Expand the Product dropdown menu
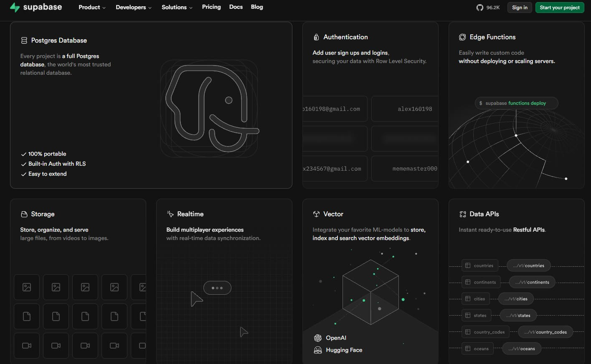 pos(92,8)
